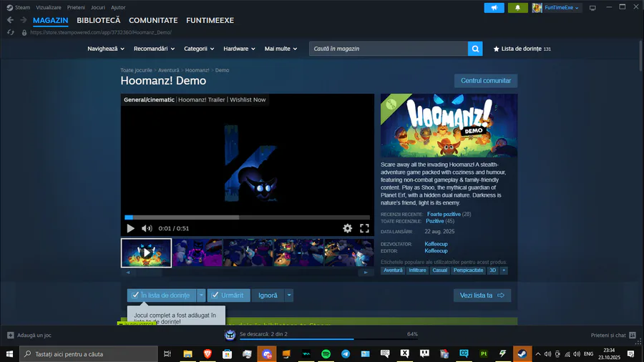This screenshot has height=362, width=644.
Task: Mute the trailer volume
Action: pyautogui.click(x=147, y=228)
